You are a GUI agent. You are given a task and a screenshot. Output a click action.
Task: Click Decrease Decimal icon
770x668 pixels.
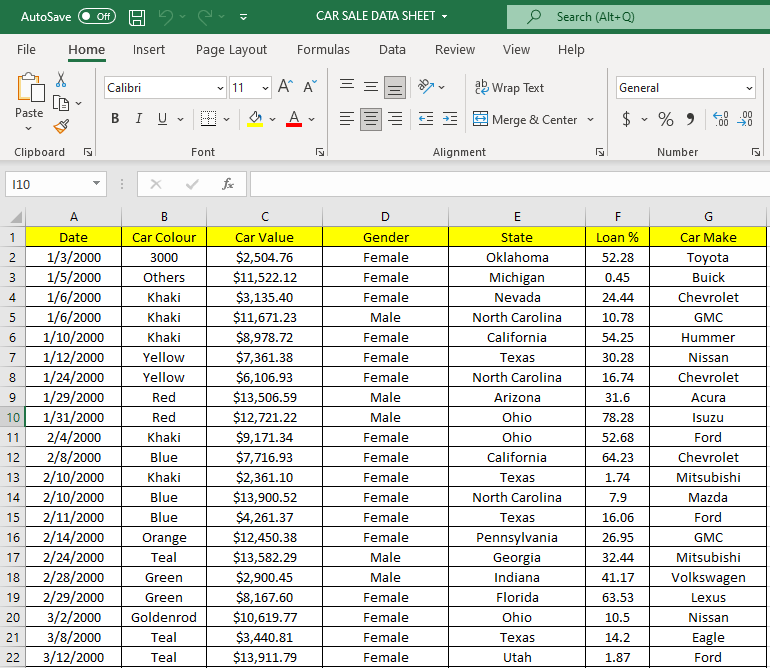pos(745,119)
